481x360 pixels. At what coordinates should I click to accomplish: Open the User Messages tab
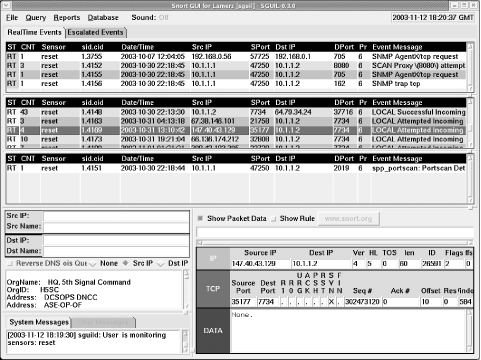103,322
